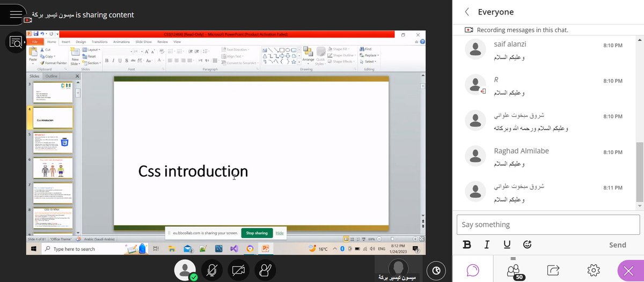Open the Replace dropdown
The height and width of the screenshot is (282, 644).
(369, 55)
